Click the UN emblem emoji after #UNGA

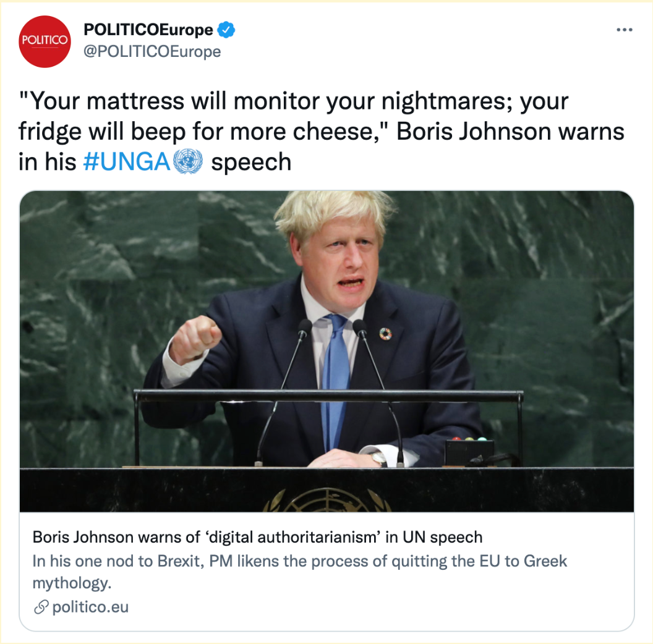point(188,161)
